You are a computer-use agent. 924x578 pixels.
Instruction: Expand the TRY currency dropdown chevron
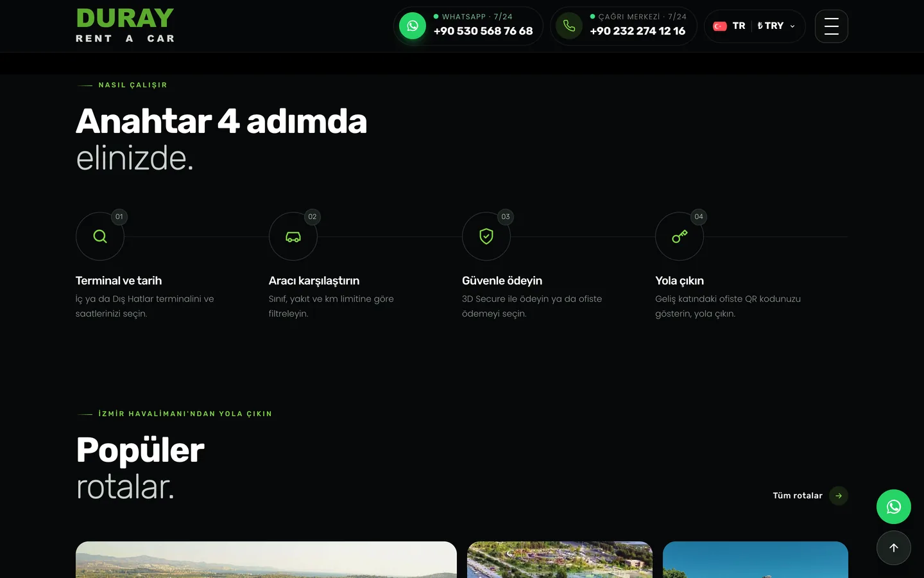pyautogui.click(x=792, y=26)
